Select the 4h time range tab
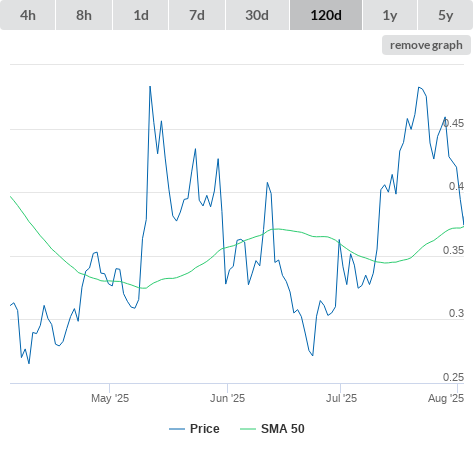 [28, 15]
